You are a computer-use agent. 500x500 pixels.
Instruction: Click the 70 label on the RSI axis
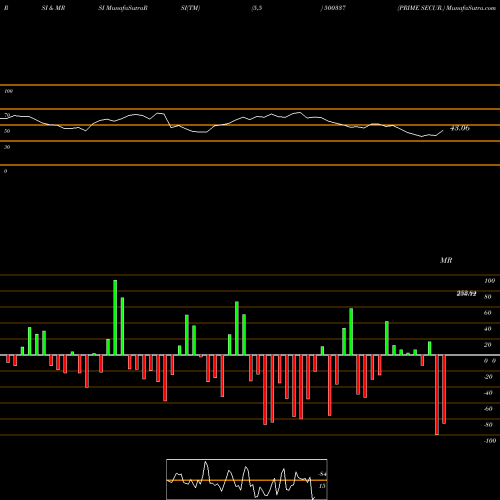pos(7,115)
